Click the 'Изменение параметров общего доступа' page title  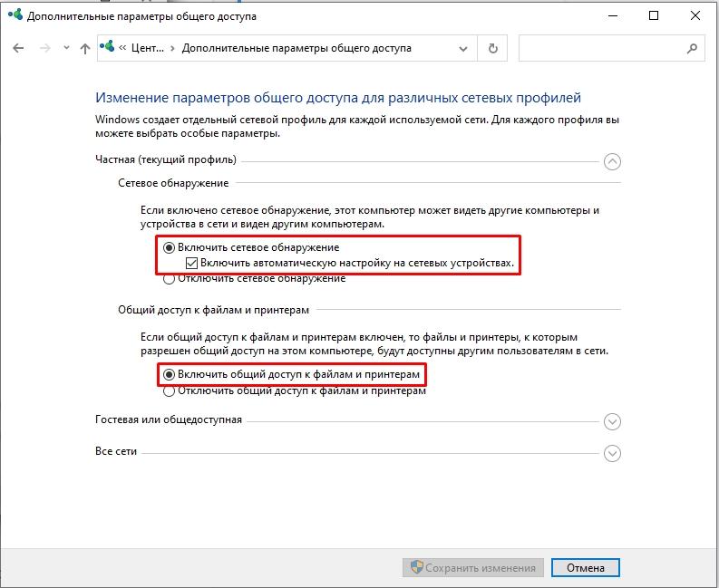click(338, 98)
